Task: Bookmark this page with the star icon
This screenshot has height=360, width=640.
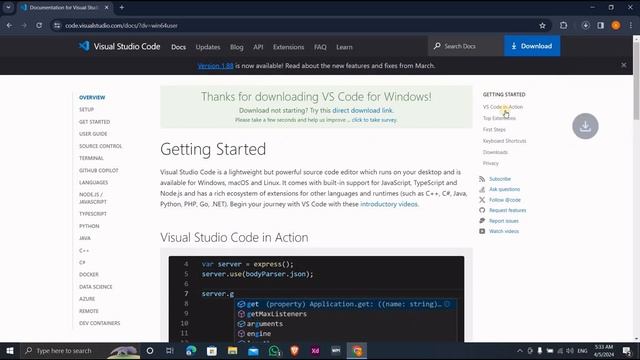Action: [x=542, y=25]
